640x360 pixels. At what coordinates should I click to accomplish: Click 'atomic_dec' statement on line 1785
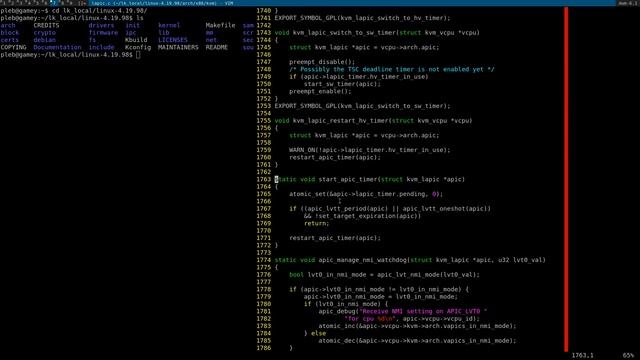coord(417,341)
